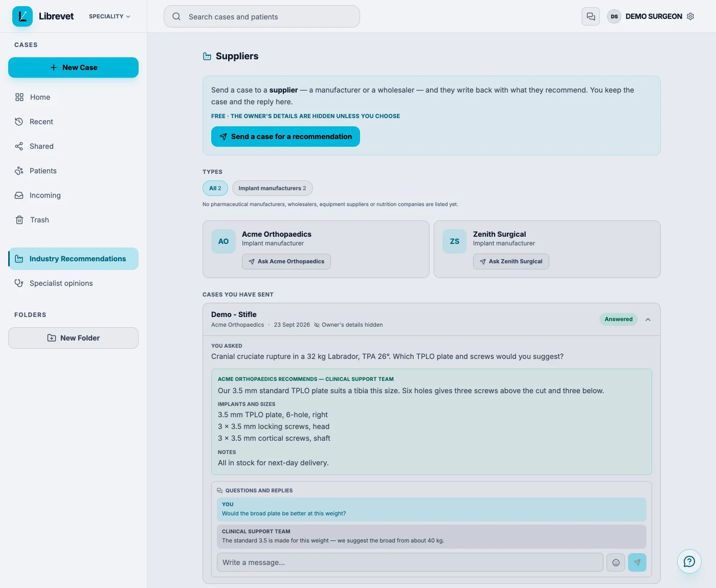
Task: Click Ask Zenith Surgical button
Action: point(511,261)
